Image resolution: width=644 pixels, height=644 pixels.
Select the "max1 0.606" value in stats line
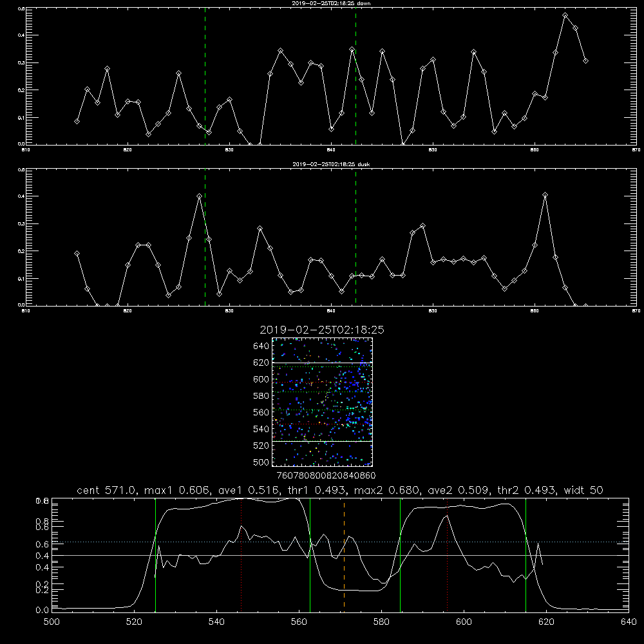pyautogui.click(x=178, y=490)
